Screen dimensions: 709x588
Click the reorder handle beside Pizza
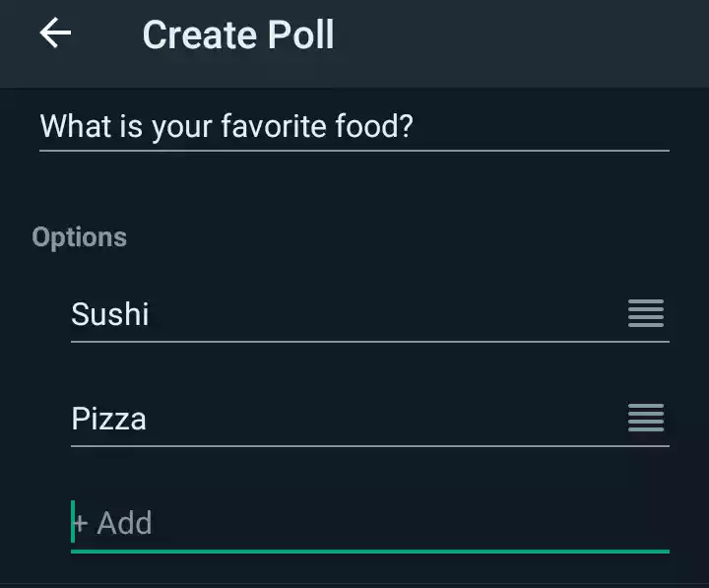click(x=646, y=418)
